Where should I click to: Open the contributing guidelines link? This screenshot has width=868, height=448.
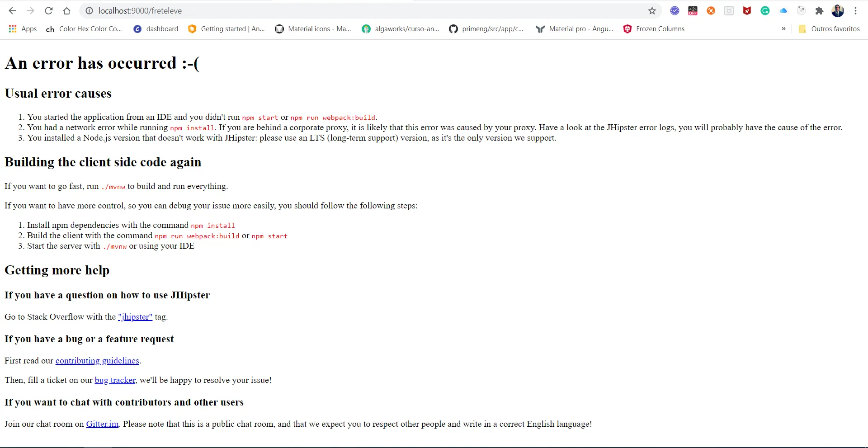click(x=97, y=361)
